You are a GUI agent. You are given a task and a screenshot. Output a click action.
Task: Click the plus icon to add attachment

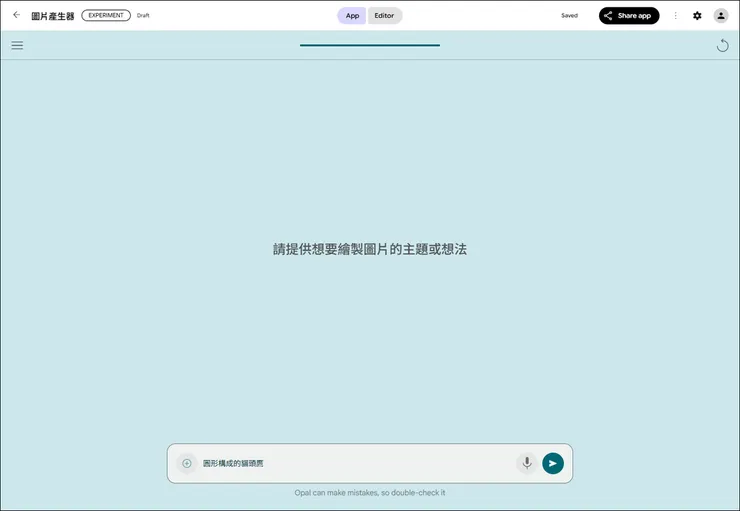tap(187, 463)
